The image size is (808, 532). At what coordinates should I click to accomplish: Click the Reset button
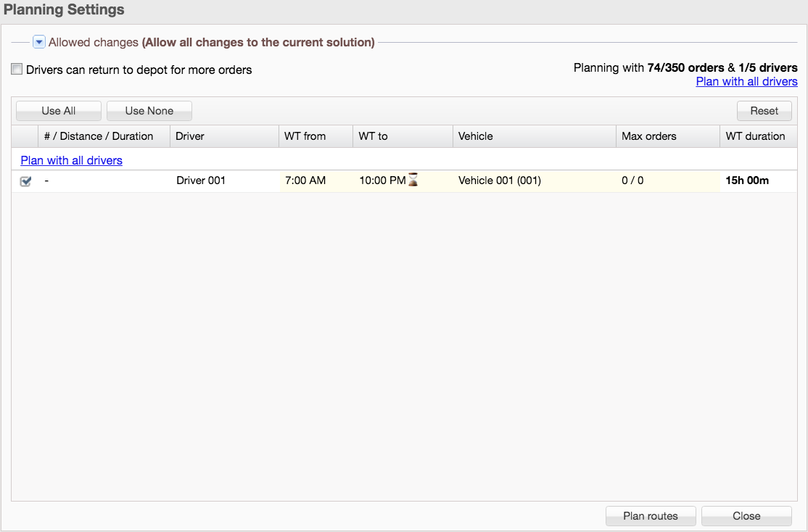pyautogui.click(x=764, y=111)
